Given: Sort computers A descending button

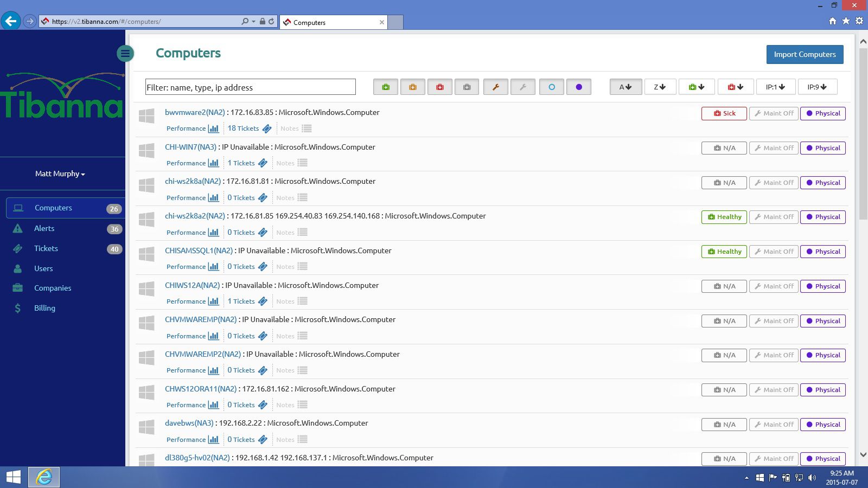Looking at the screenshot, I should (x=626, y=87).
